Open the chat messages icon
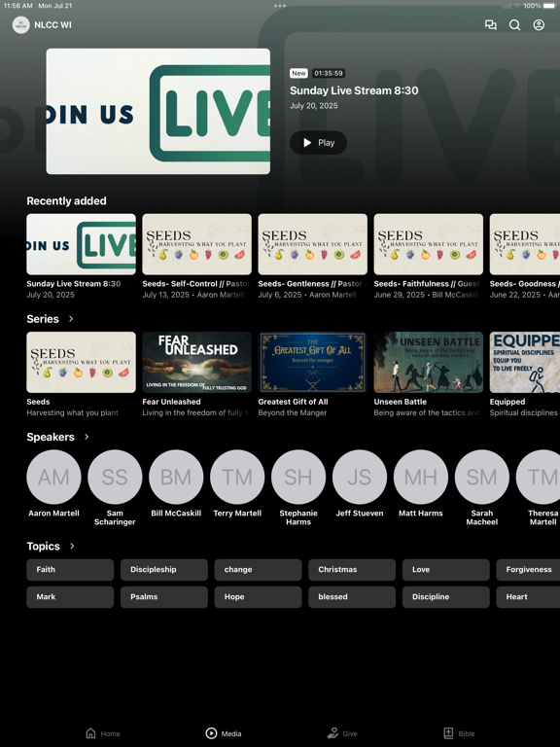The height and width of the screenshot is (747, 560). (490, 24)
